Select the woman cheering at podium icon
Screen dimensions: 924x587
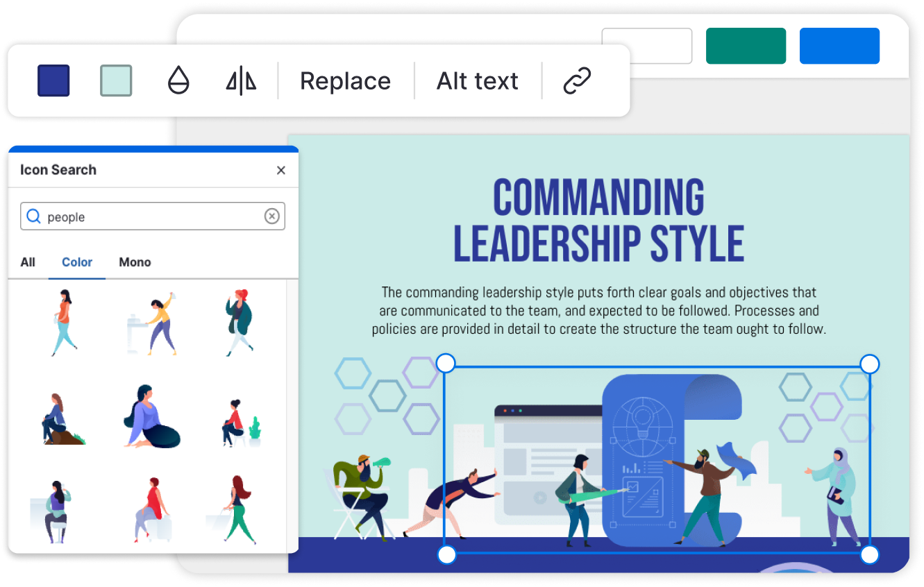(x=151, y=321)
